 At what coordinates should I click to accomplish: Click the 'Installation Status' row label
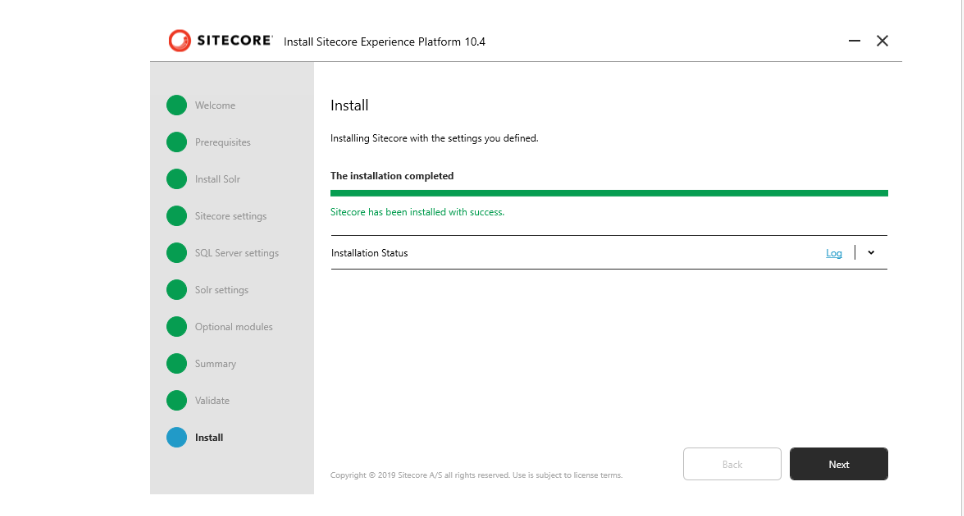pyautogui.click(x=369, y=253)
